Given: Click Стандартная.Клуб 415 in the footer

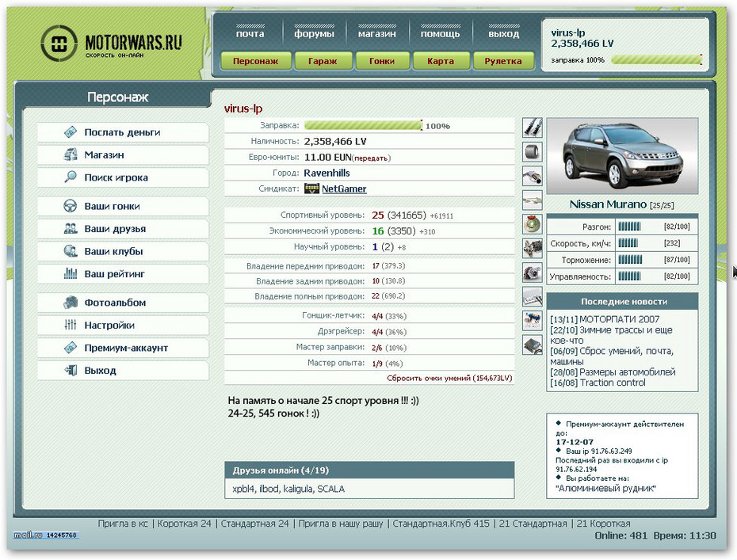Looking at the screenshot, I should click(x=441, y=524).
